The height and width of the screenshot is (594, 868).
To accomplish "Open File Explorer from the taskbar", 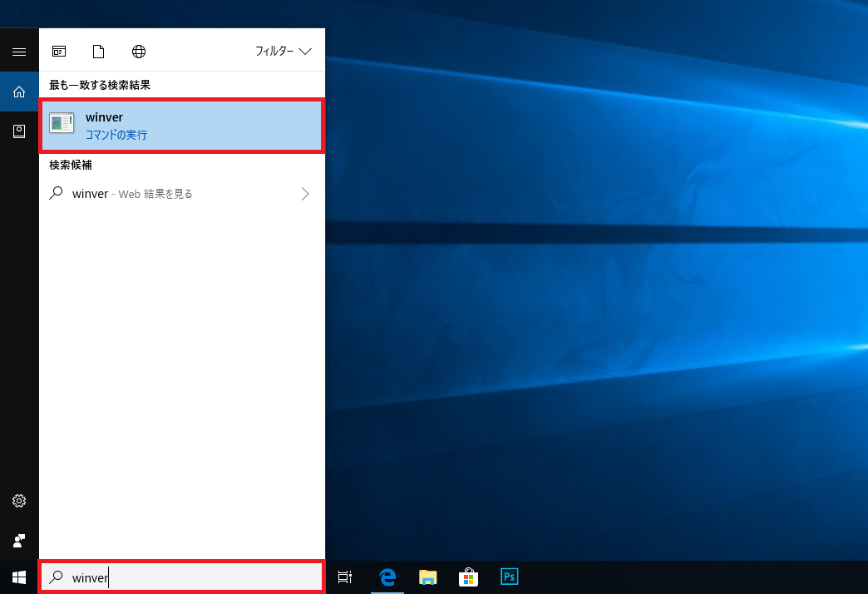I will 428,577.
